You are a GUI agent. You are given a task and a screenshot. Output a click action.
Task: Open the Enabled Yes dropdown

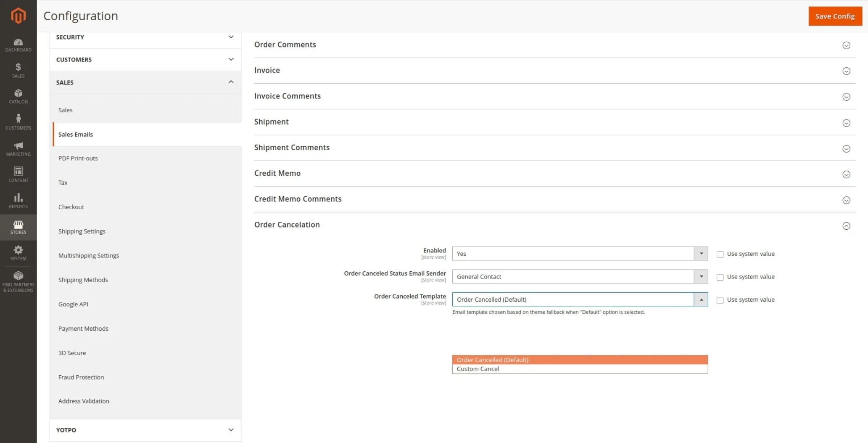tap(579, 254)
